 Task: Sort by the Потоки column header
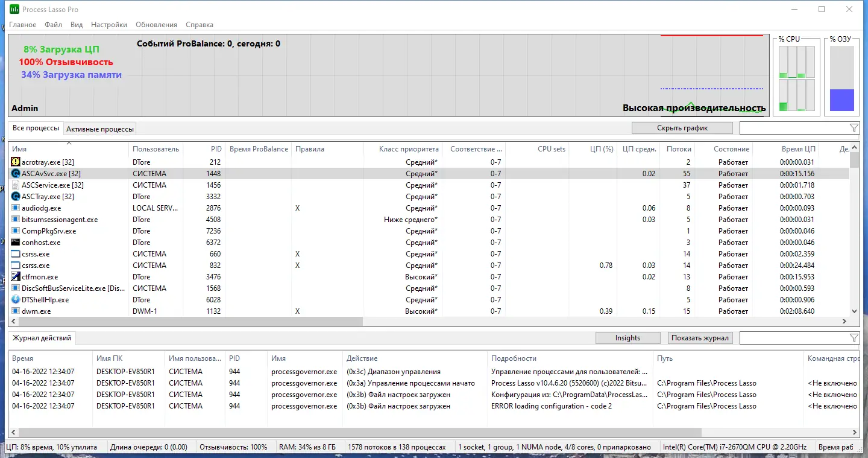(x=678, y=149)
